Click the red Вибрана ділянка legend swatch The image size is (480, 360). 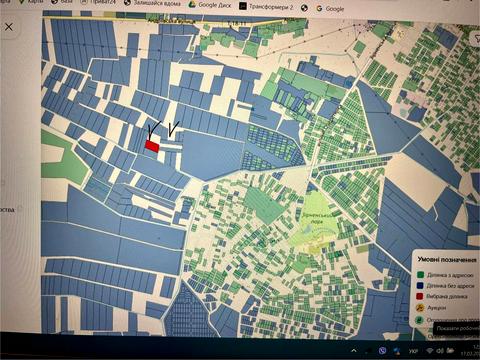tap(420, 296)
